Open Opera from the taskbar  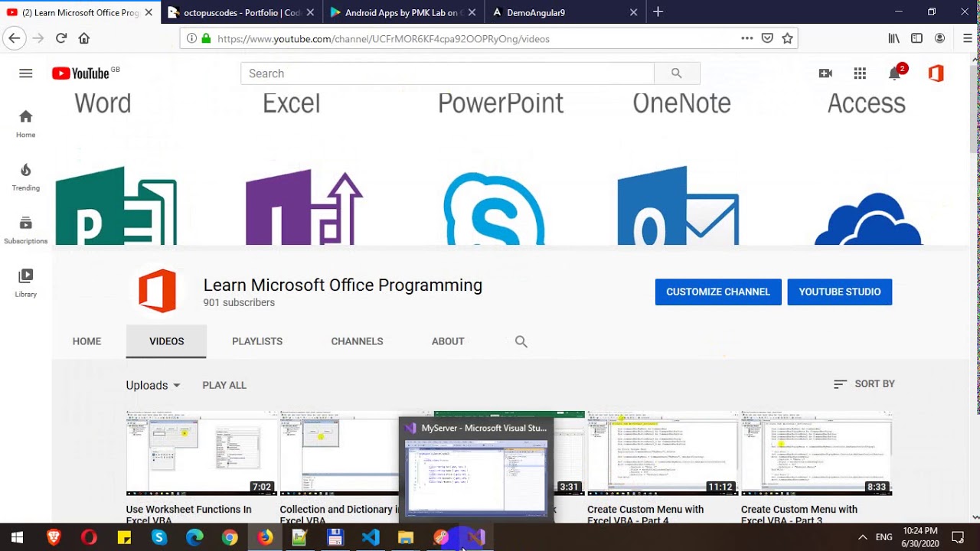click(89, 537)
